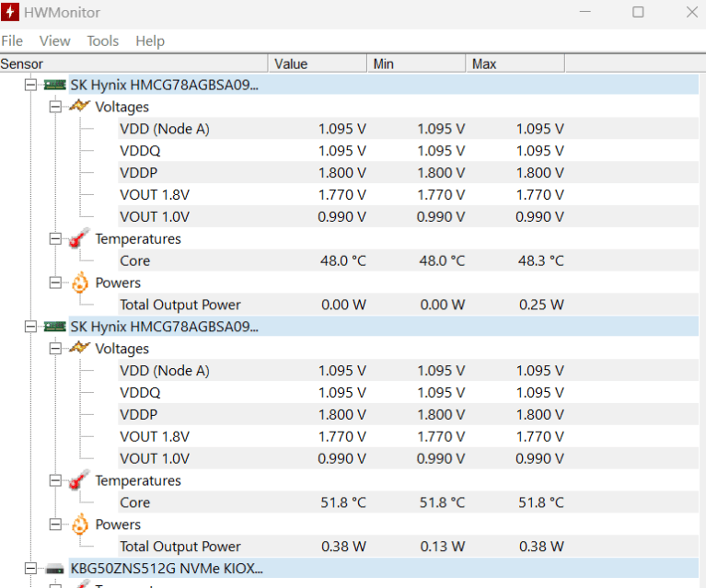706x588 pixels.
Task: Select VOUT 1.8V in second module
Action: (408, 436)
